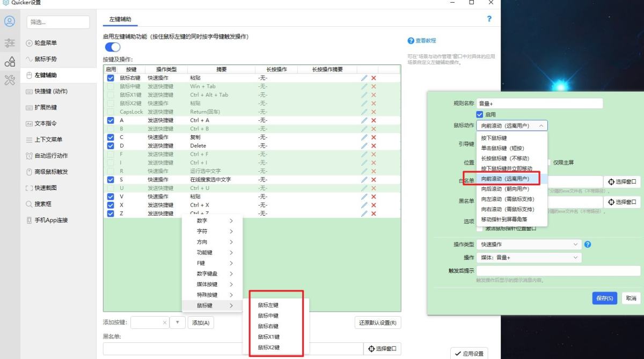Viewport: 644px width, 359px height.
Task: Click the 应用设置 button
Action: [x=469, y=353]
